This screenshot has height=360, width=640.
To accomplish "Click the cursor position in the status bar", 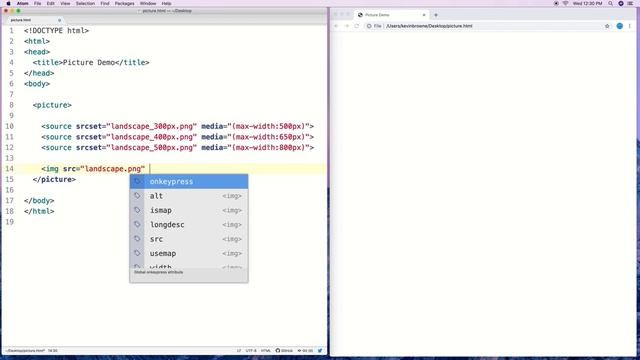I will click(53, 351).
